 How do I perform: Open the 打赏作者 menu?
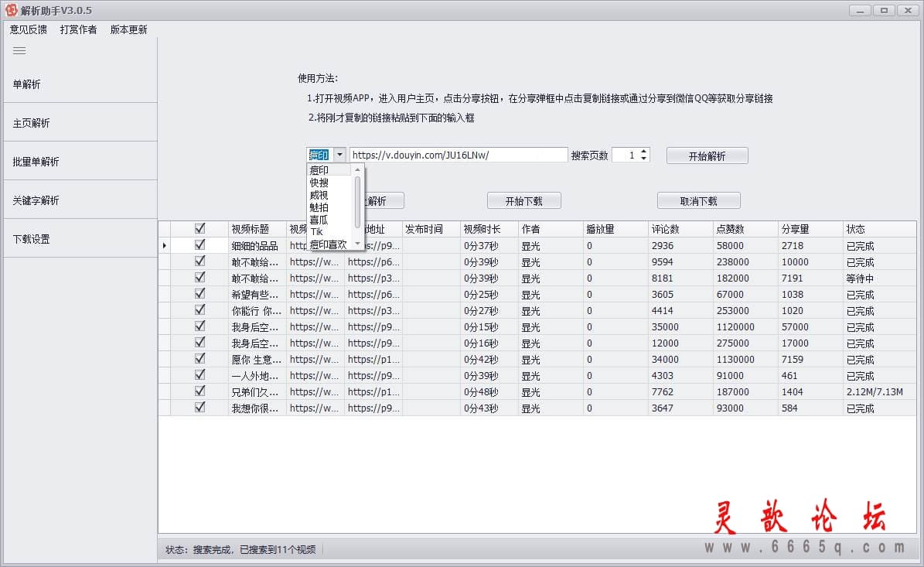pyautogui.click(x=78, y=29)
